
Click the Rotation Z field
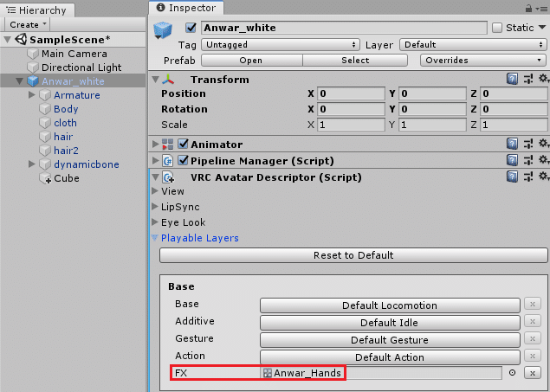[x=514, y=109]
